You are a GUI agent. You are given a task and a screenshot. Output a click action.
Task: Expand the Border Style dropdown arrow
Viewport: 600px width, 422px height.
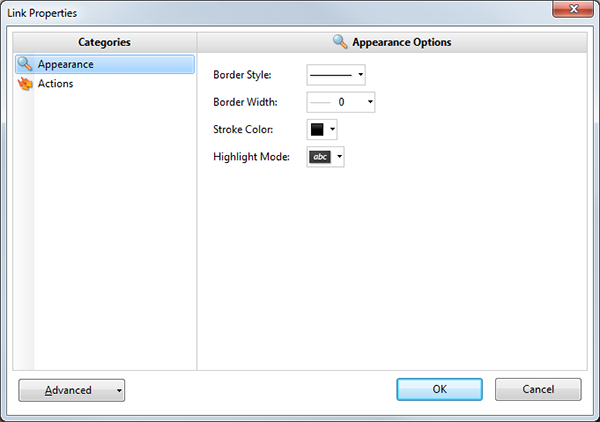[x=360, y=75]
